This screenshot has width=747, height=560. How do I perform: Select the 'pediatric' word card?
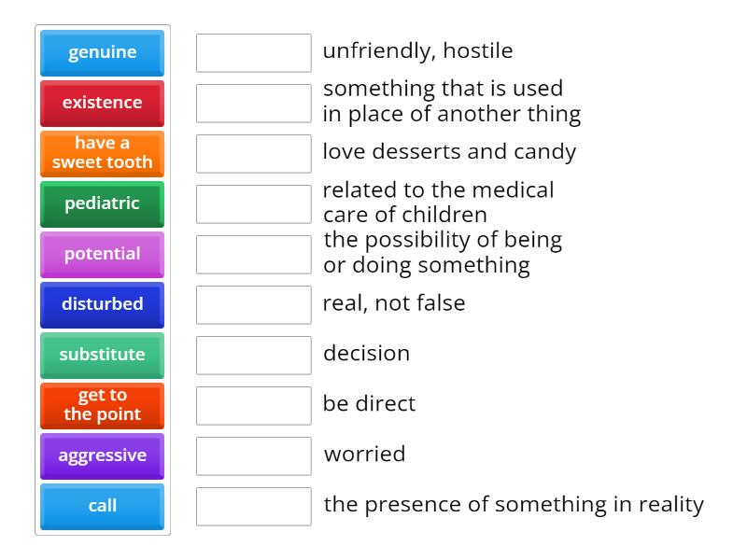(x=102, y=203)
